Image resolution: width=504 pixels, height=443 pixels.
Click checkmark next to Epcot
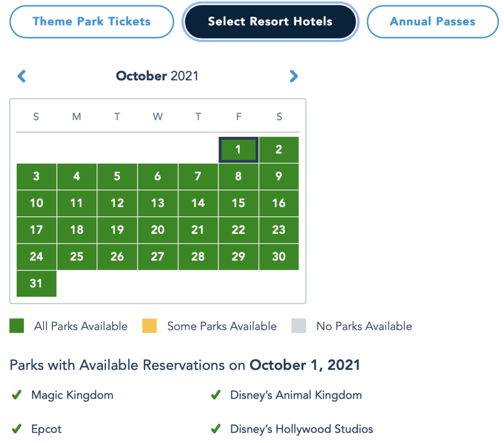[17, 429]
